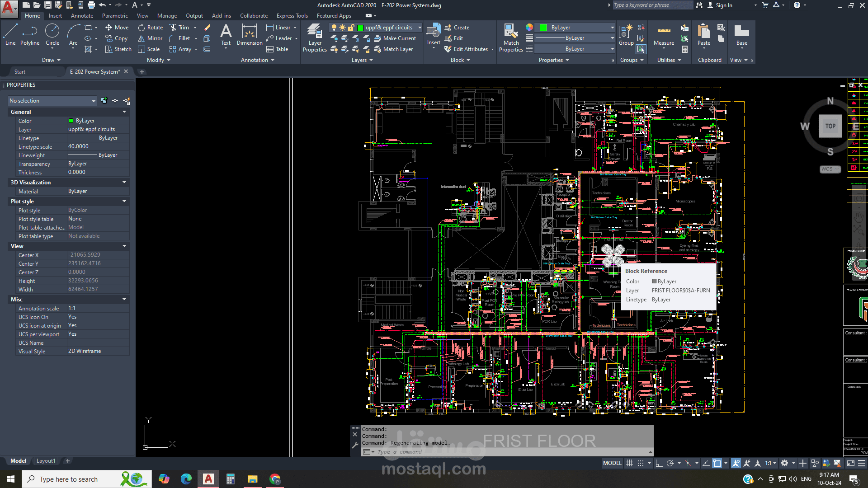
Task: Click the keyword search box in title bar
Action: point(653,5)
